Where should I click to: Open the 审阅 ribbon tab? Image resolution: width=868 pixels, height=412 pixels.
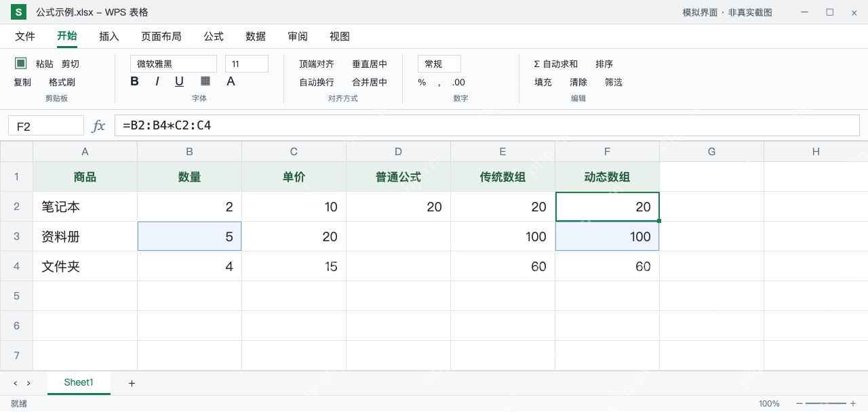[x=298, y=37]
